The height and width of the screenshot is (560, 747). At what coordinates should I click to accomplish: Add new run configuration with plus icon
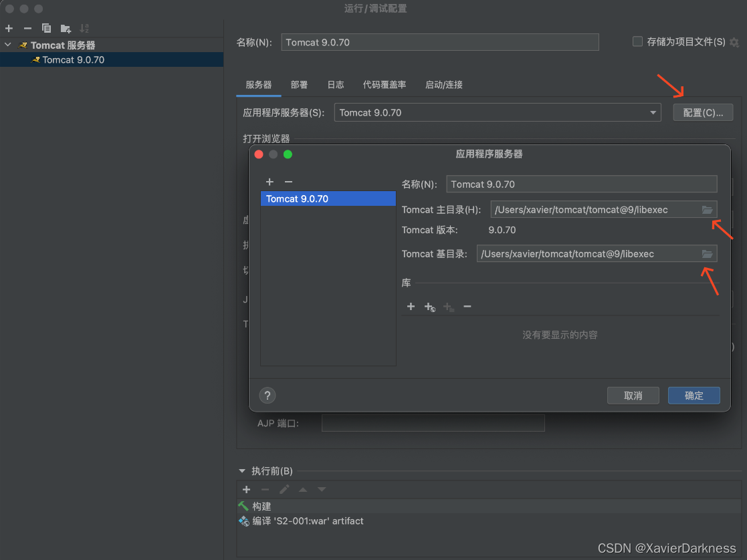click(x=9, y=29)
